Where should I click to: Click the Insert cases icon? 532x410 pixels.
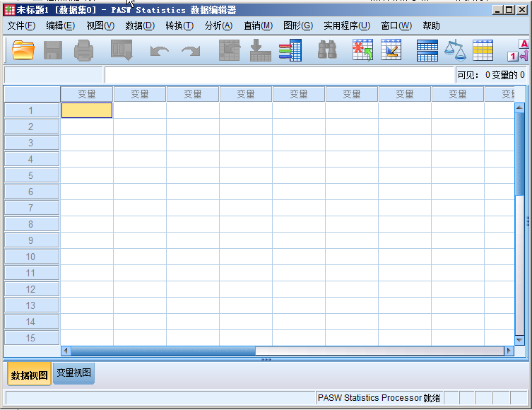point(362,49)
